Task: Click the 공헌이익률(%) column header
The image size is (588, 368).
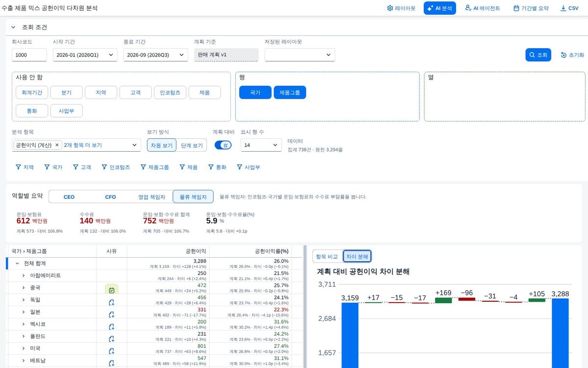Action: point(250,251)
